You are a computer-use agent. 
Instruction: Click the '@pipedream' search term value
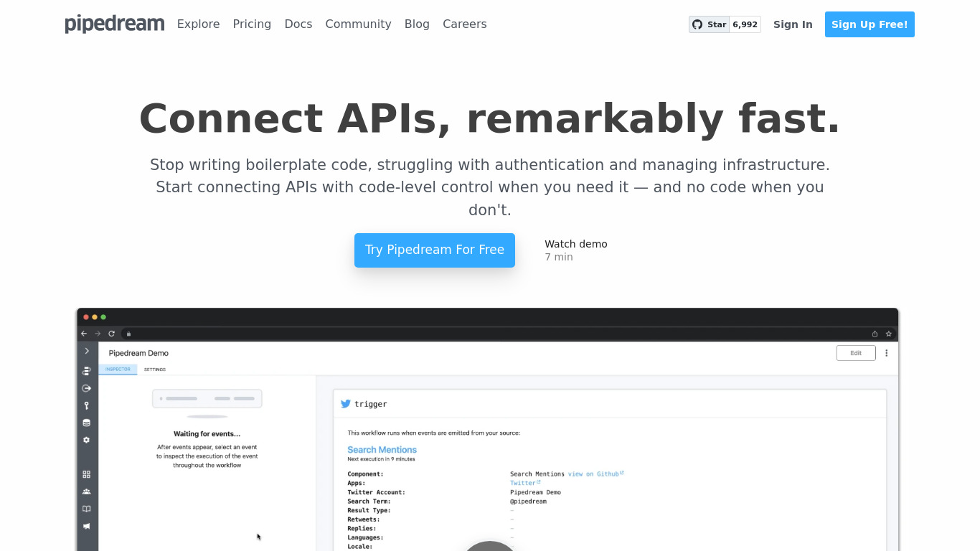[x=528, y=501]
